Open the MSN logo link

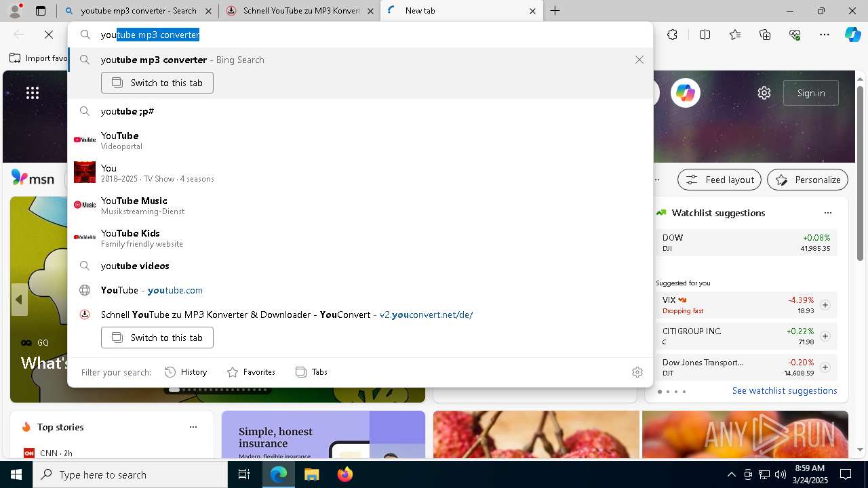[x=33, y=178]
